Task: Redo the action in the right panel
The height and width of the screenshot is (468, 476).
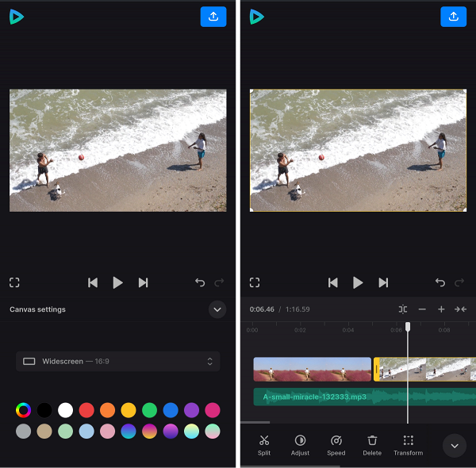Action: click(x=459, y=282)
